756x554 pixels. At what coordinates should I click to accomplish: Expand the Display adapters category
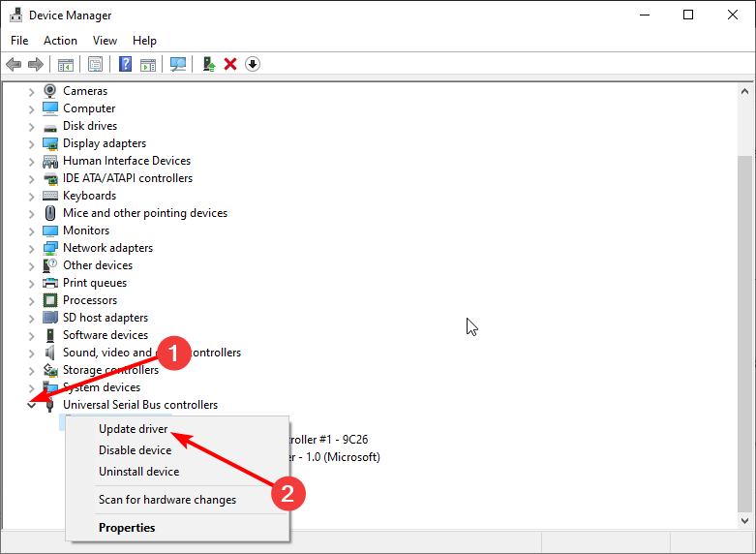point(31,144)
